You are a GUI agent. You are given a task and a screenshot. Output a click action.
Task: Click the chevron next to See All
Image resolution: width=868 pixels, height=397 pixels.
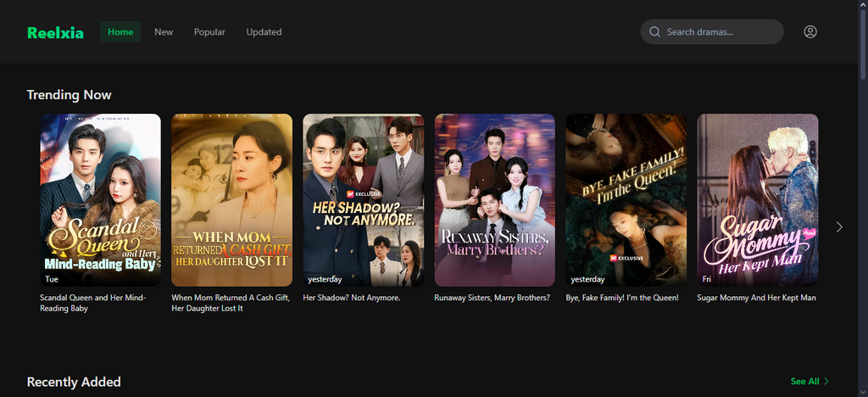[826, 382]
